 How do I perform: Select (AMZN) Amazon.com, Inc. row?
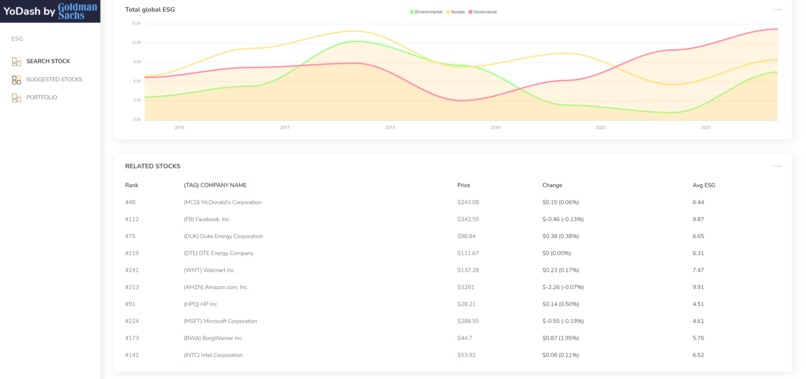click(453, 287)
